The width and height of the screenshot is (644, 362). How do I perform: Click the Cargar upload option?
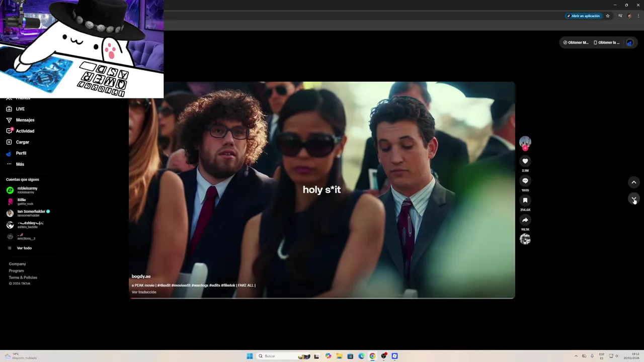click(x=18, y=142)
